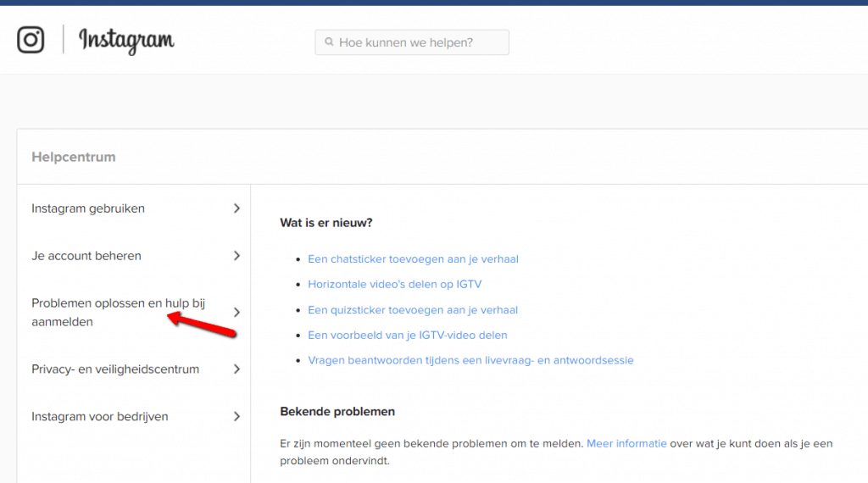This screenshot has width=868, height=483.
Task: Expand chevron next to 'Instagram gebruiken'
Action: click(236, 208)
